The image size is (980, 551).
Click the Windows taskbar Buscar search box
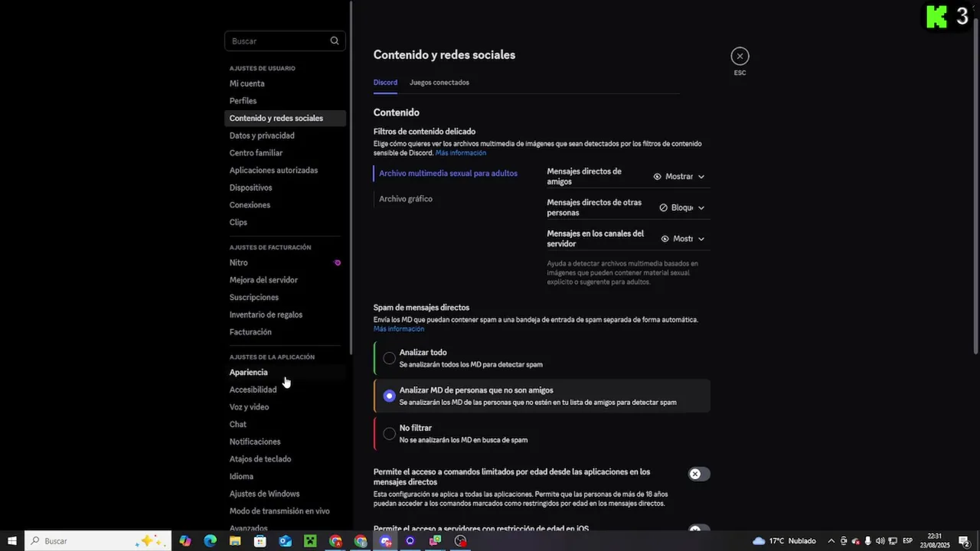[x=98, y=541]
